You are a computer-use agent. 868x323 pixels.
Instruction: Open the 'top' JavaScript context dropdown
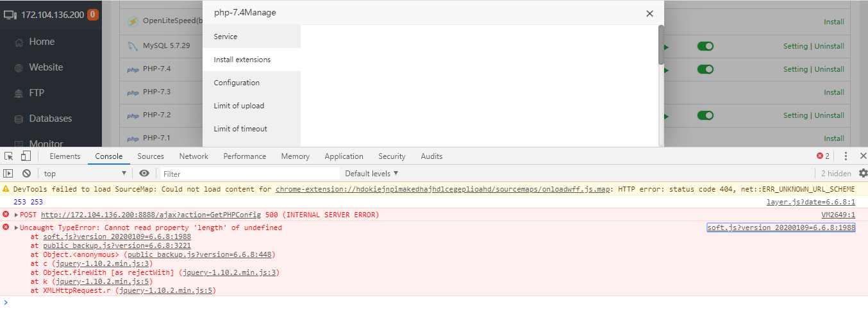(x=85, y=173)
